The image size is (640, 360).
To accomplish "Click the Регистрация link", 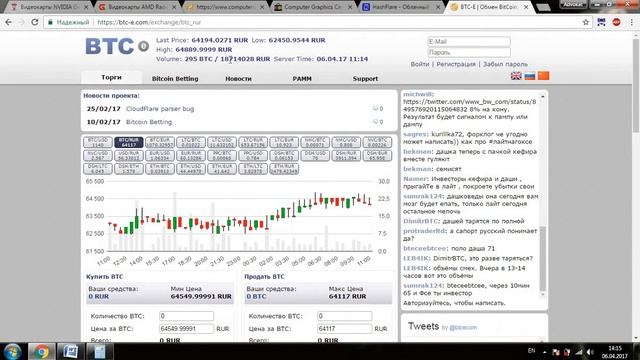I will [x=456, y=64].
